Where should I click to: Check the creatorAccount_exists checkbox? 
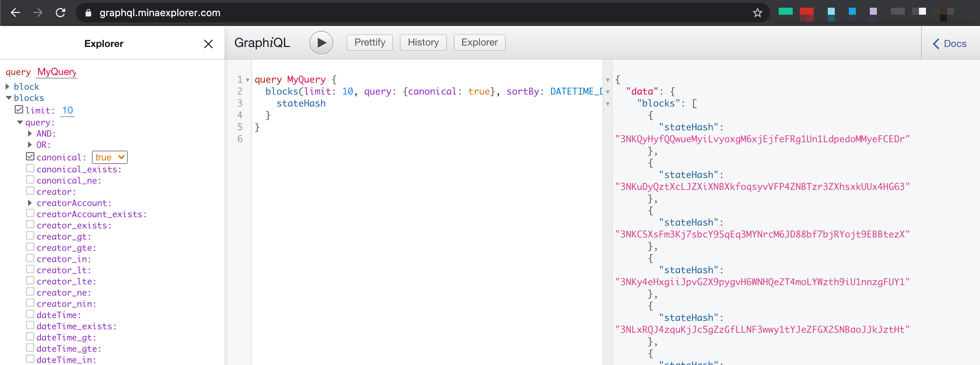(31, 213)
